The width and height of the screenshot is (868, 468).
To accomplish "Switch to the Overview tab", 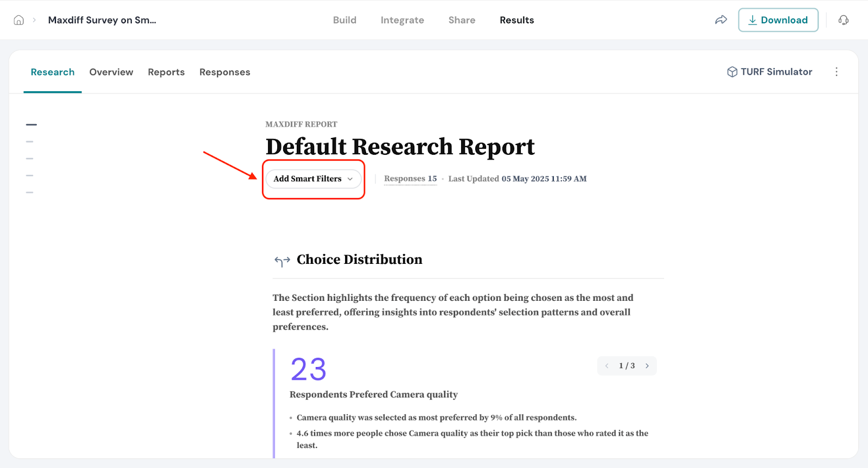I will tap(111, 72).
